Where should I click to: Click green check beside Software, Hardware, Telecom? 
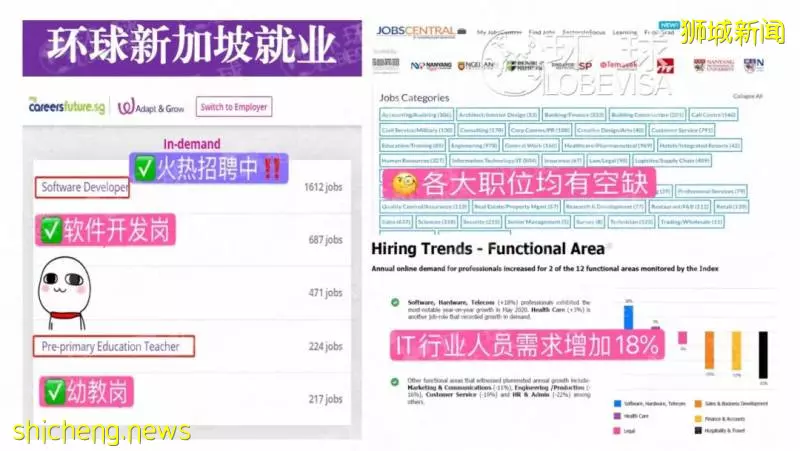[x=395, y=303]
